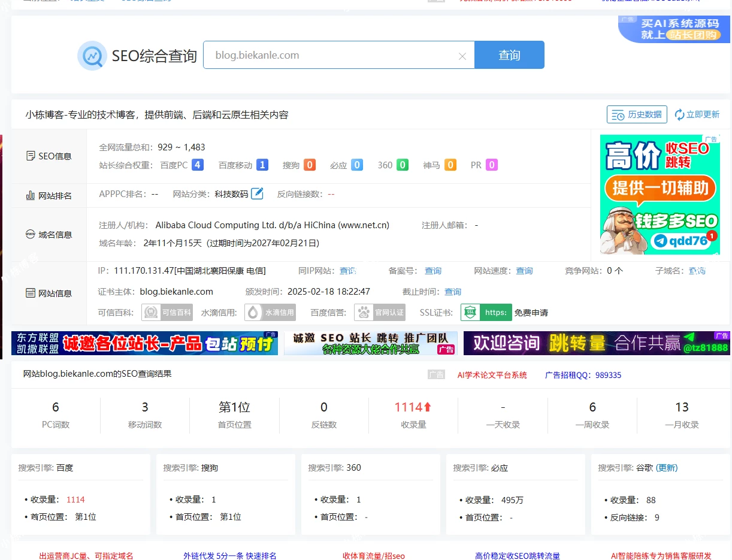Image resolution: width=732 pixels, height=560 pixels.
Task: Click the domain search input field
Action: point(329,55)
